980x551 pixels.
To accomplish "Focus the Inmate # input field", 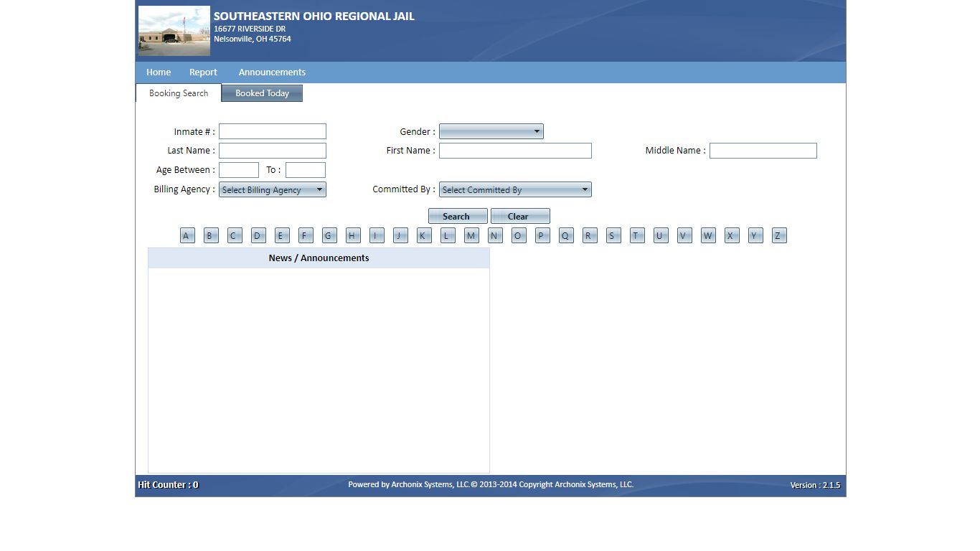I will pos(273,131).
